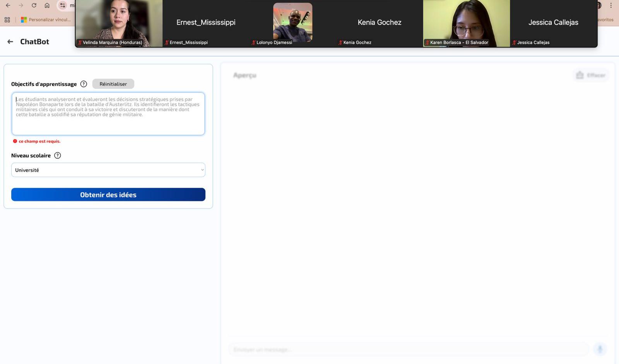619x364 pixels.
Task: Select Lolonyo Djamessi's profile photo tile
Action: point(292,22)
